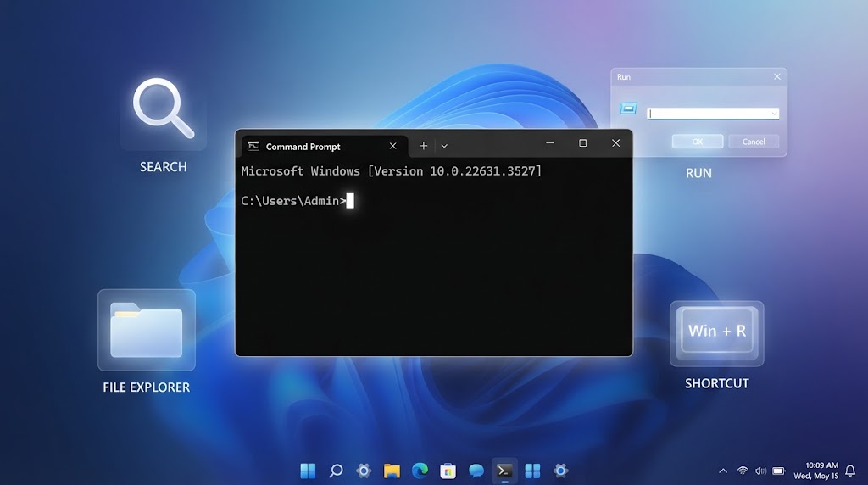Click the Command Prompt tab terminal icon

(253, 146)
